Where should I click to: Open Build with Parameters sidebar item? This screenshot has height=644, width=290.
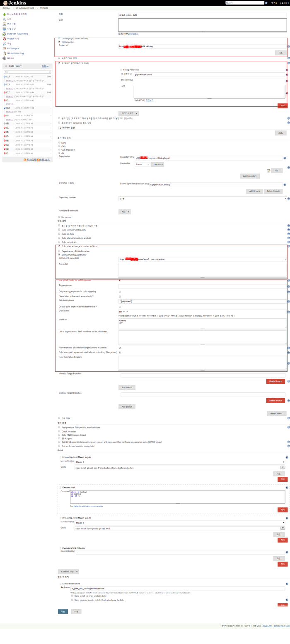[x=18, y=34]
